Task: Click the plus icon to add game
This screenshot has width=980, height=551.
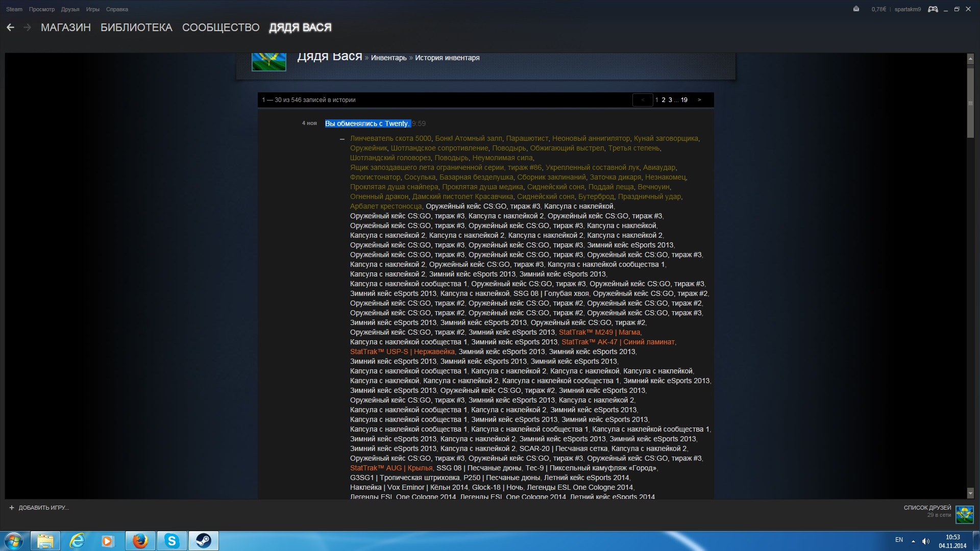Action: point(12,508)
